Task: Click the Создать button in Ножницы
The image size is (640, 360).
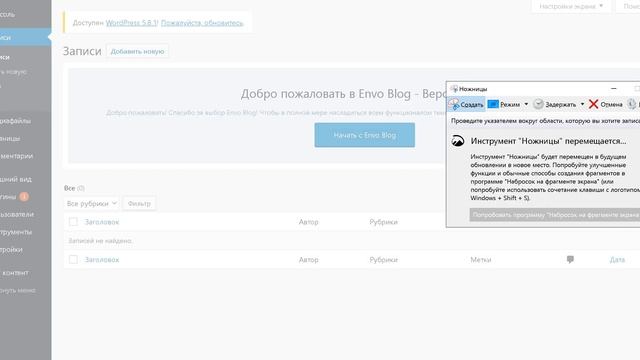Action: 466,104
